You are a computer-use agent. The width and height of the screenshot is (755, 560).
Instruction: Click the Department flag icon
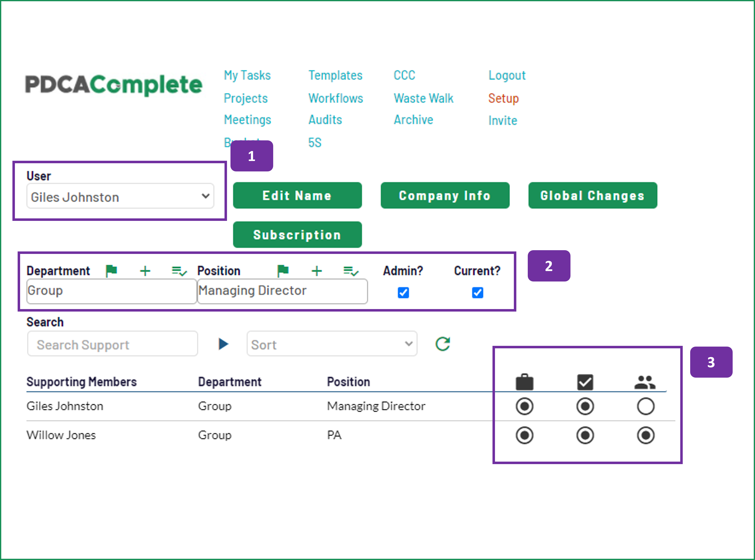[111, 271]
